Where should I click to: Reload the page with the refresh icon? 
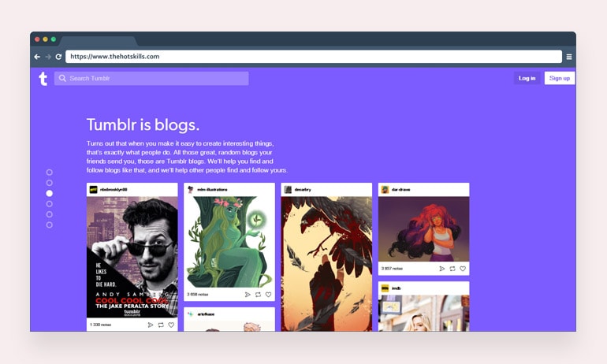[58, 57]
